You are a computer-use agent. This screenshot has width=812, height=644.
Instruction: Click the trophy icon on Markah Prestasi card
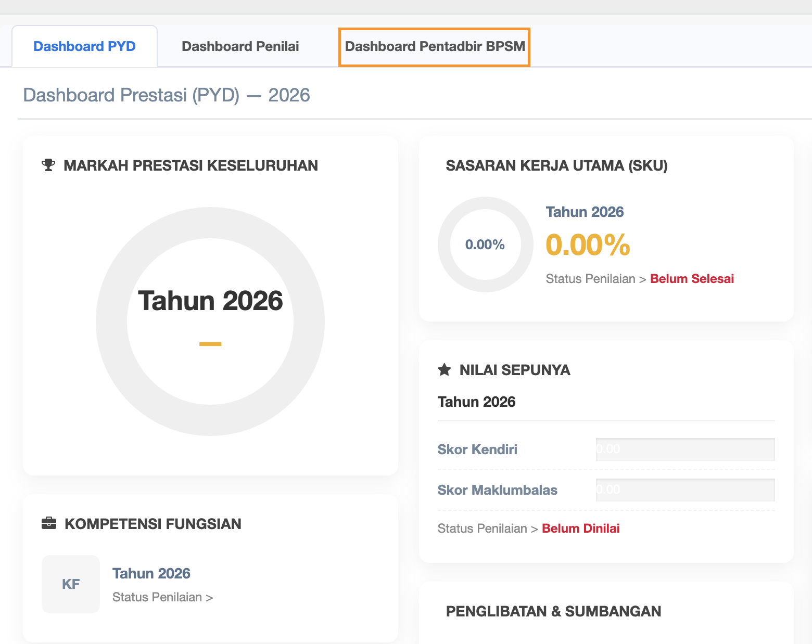[48, 165]
